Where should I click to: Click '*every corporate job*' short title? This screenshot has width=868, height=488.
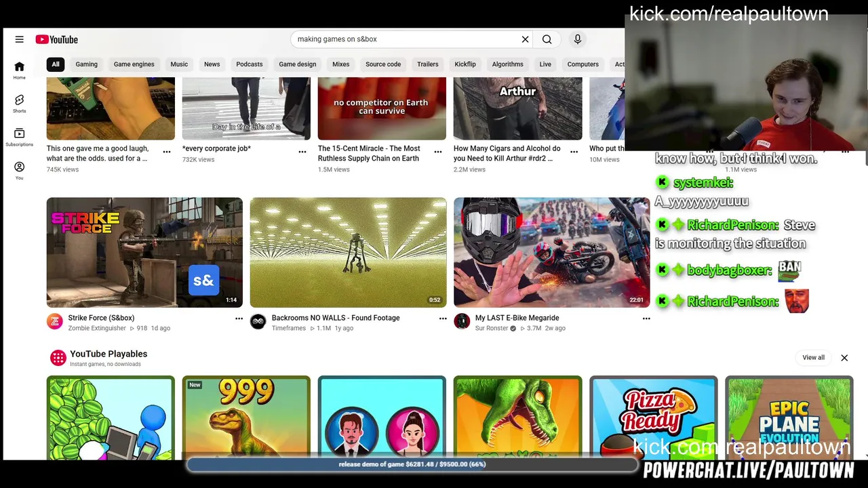coord(216,148)
